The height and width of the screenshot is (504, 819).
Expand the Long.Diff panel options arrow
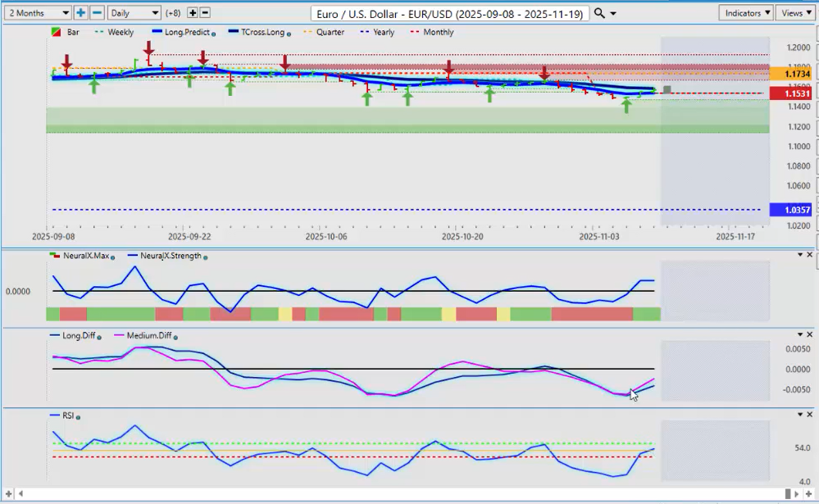(800, 335)
